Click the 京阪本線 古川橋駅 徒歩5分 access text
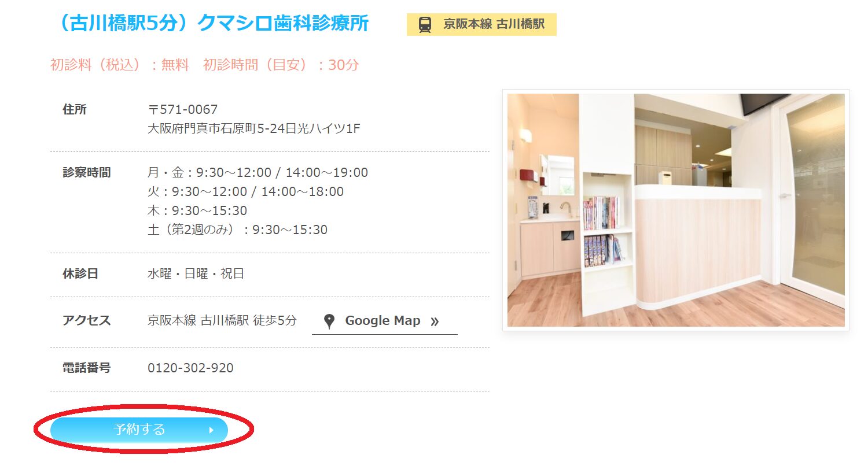Image resolution: width=868 pixels, height=466 pixels. coord(222,320)
